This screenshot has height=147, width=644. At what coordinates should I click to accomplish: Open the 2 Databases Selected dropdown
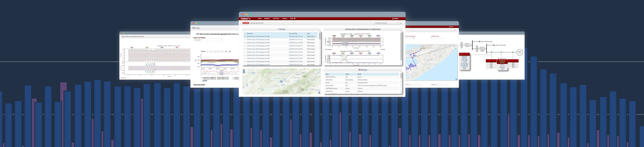point(386,23)
